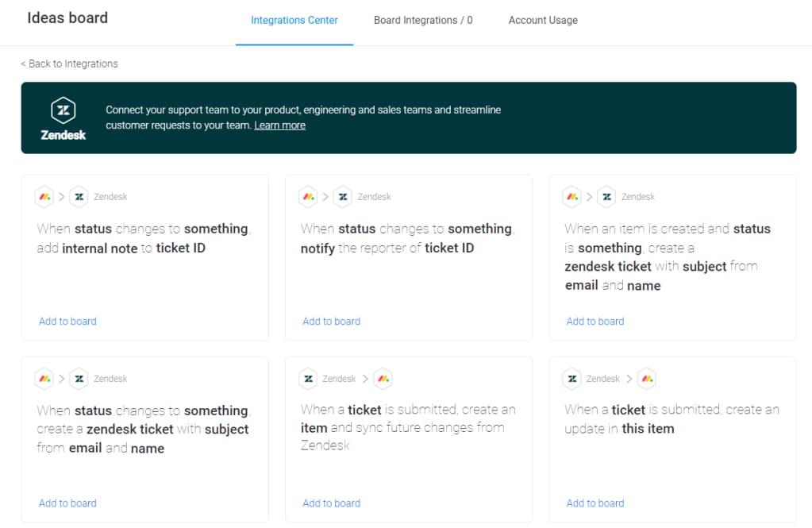Viewport: 812px width, 528px height.
Task: Go back to Integrations
Action: point(68,64)
